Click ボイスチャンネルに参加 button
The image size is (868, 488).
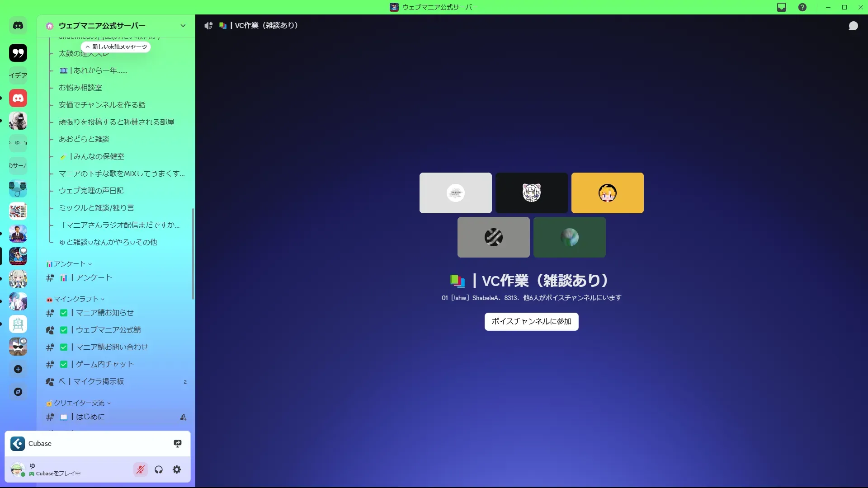point(531,321)
